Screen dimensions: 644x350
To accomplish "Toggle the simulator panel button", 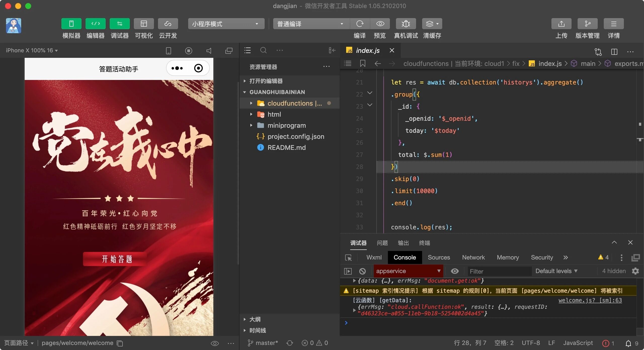I will coord(71,24).
